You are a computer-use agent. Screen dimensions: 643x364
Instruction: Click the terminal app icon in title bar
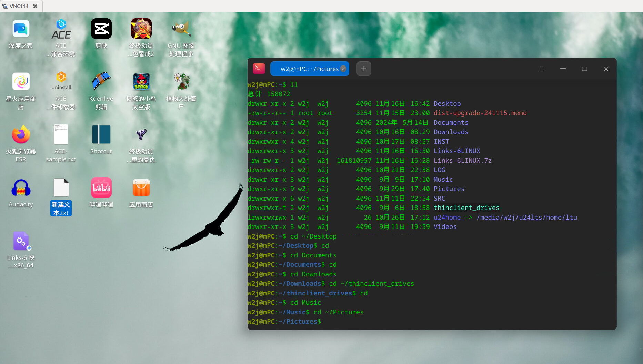259,69
